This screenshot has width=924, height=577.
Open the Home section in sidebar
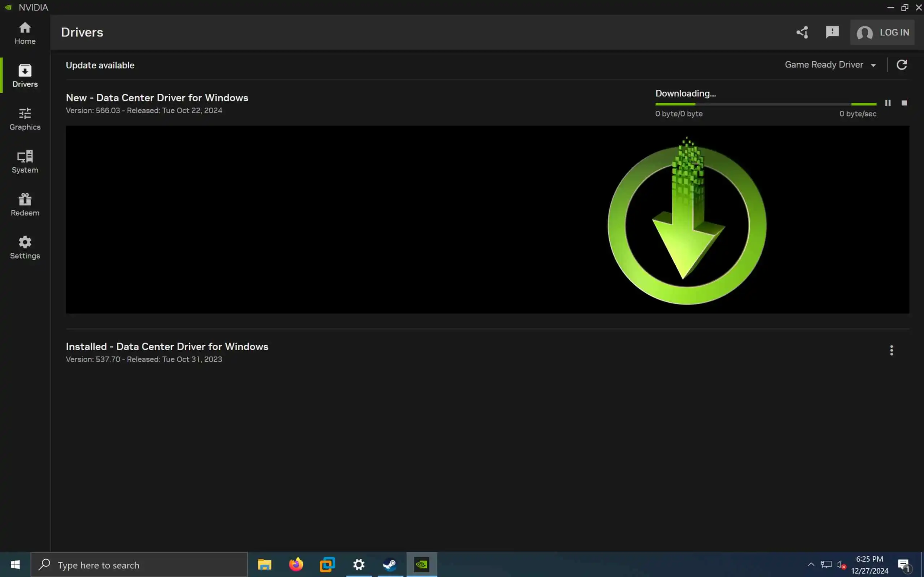25,33
